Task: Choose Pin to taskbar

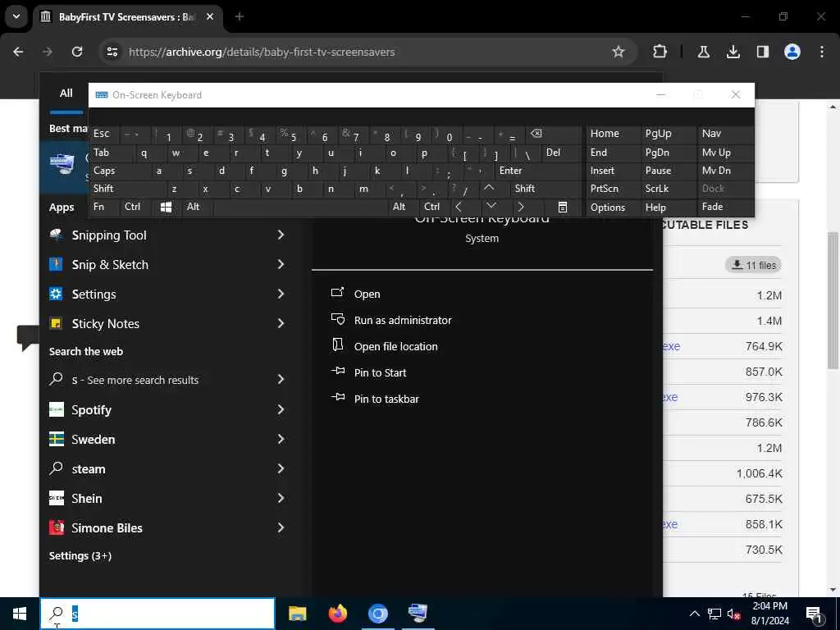Action: pos(386,399)
